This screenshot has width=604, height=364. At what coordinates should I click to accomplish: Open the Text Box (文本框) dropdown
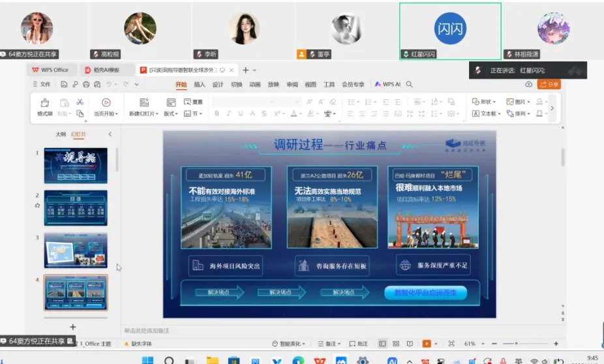(486, 114)
